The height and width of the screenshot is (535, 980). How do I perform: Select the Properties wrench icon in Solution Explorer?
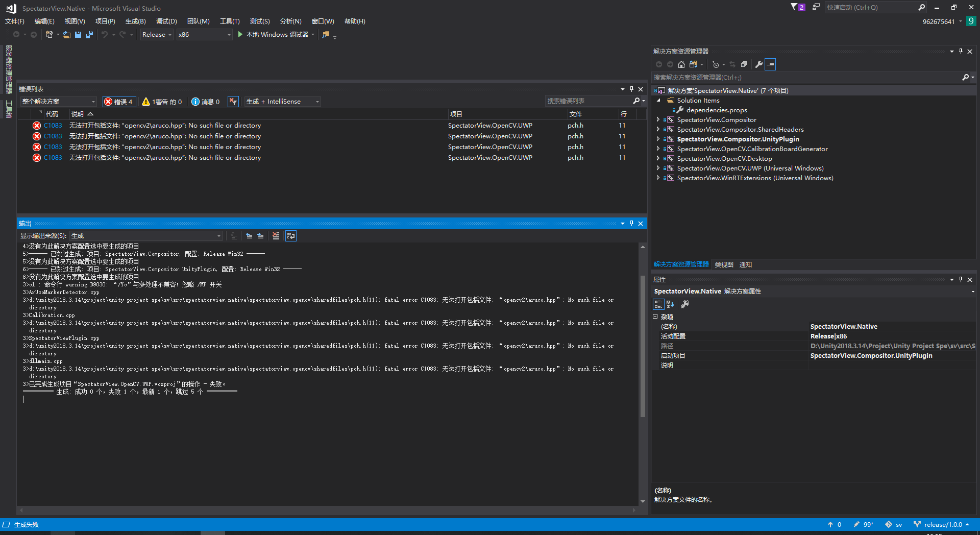point(759,64)
